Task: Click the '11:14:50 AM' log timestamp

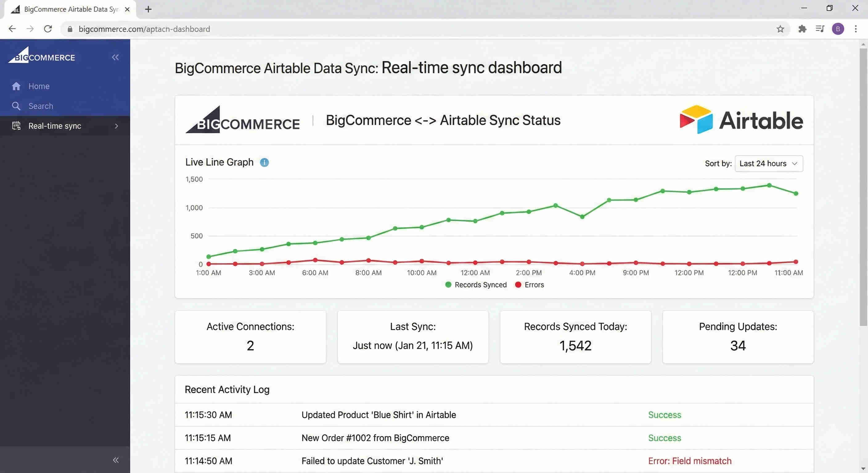Action: tap(208, 461)
